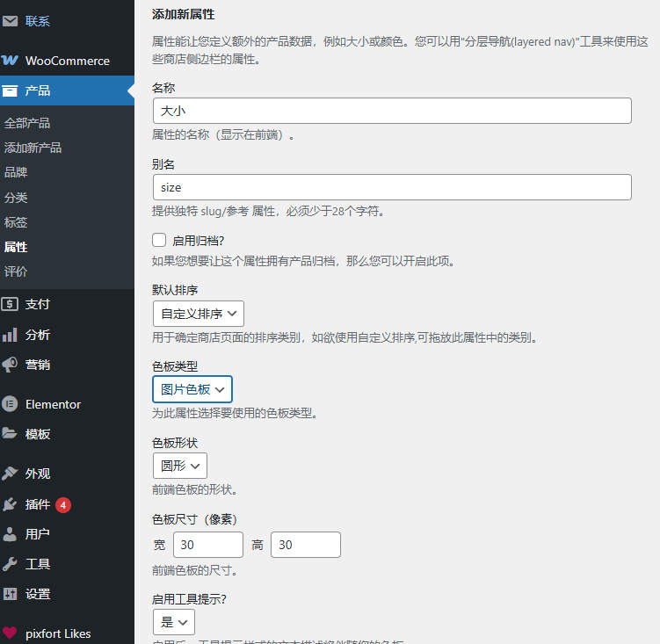Go to 全部产品 submenu

[27, 123]
